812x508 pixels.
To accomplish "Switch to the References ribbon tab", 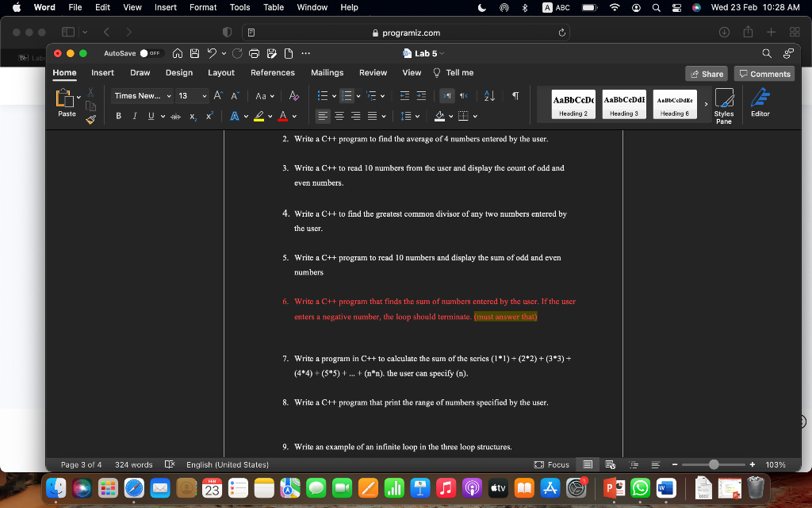I will (273, 72).
